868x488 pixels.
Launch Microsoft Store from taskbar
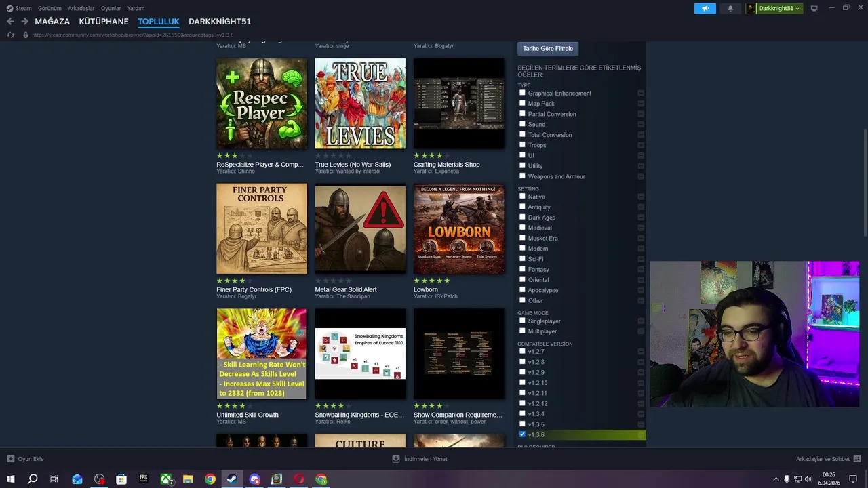121,479
